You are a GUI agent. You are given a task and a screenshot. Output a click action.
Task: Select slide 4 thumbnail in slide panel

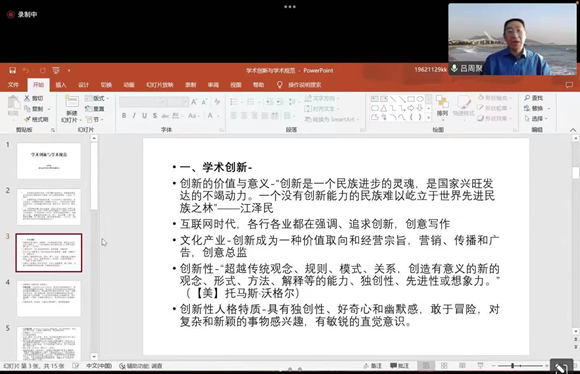[49, 298]
